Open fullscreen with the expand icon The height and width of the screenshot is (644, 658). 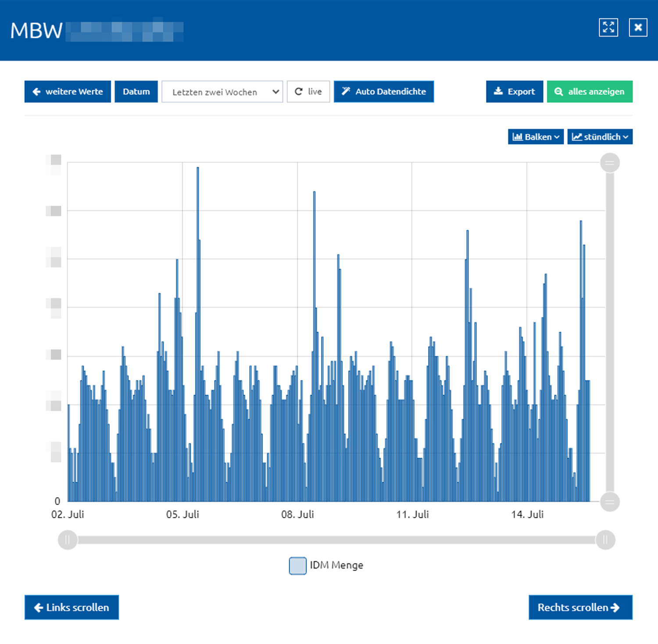[608, 28]
